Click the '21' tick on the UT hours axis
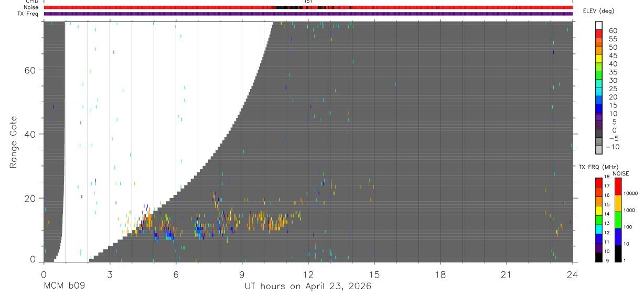Image resolution: width=644 pixels, height=297 pixels. pyautogui.click(x=507, y=274)
